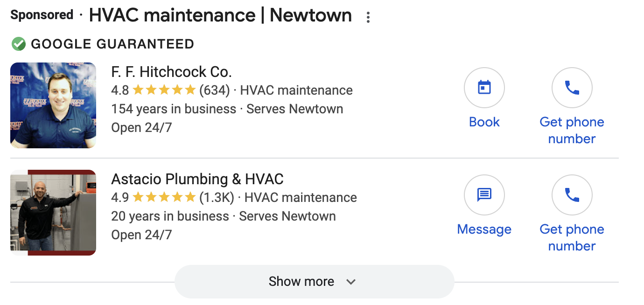Click Astacio's five-star rating stars

(x=164, y=197)
